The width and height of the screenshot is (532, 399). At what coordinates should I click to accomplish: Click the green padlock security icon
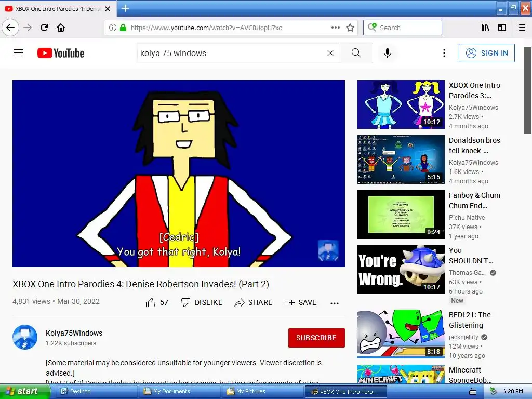[123, 28]
